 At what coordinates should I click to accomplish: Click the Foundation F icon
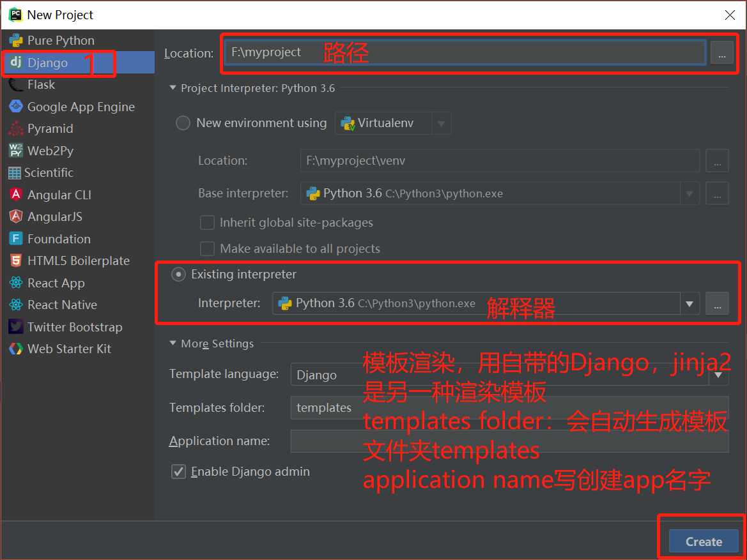(x=16, y=239)
